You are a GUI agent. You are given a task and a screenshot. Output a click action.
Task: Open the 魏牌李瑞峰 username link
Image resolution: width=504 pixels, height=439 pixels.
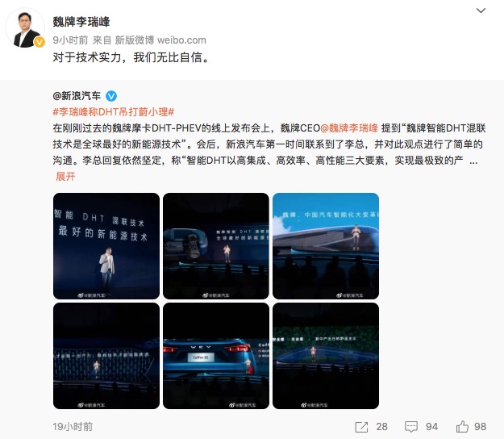pos(81,22)
